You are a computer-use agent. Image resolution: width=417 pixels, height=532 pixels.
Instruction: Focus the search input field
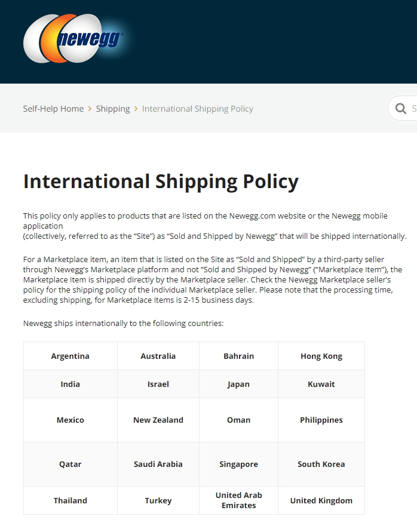[x=403, y=108]
